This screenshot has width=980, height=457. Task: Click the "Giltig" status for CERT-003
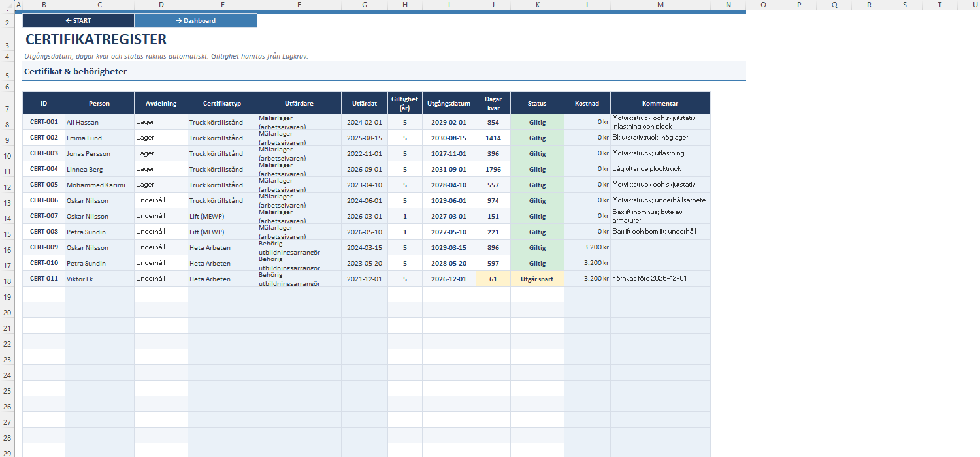point(537,153)
